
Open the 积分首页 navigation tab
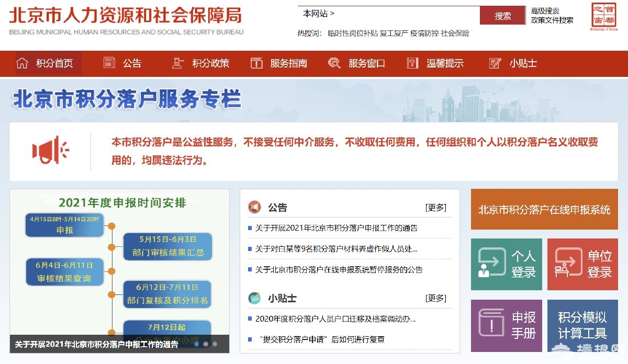pyautogui.click(x=48, y=63)
